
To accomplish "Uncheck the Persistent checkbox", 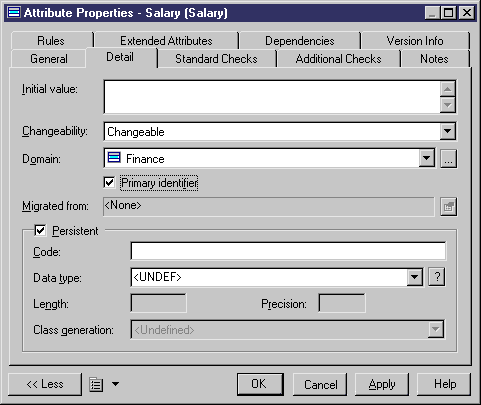I will click(40, 231).
